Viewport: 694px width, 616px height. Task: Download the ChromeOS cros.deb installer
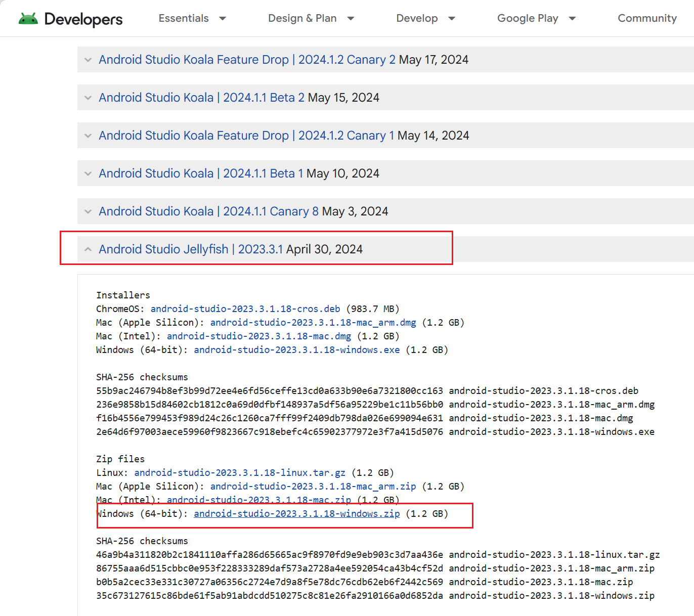(x=245, y=309)
